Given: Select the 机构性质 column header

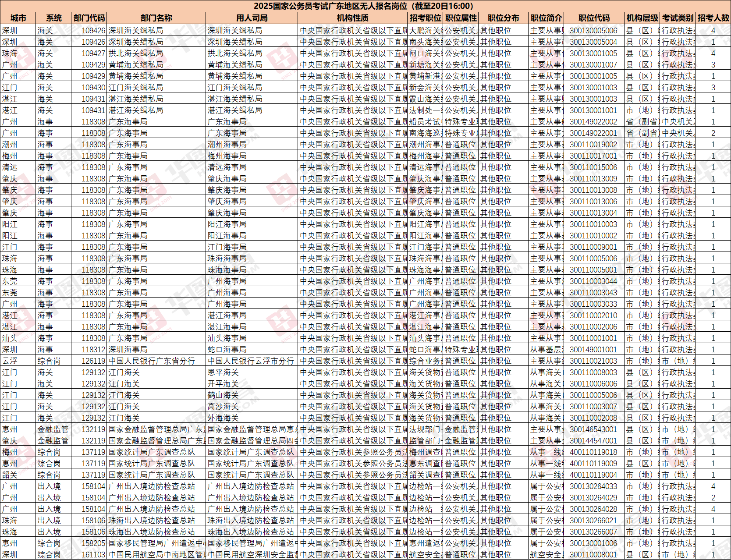Looking at the screenshot, I should [352, 18].
